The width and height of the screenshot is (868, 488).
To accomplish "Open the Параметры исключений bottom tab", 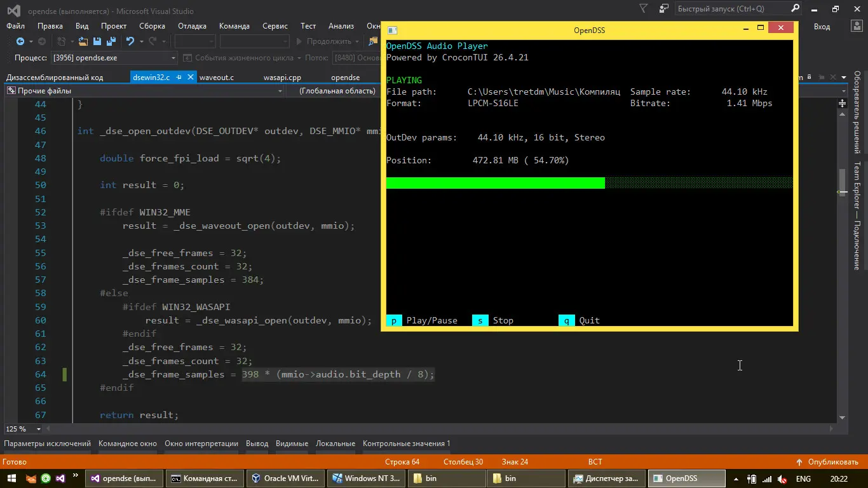I will [x=48, y=444].
